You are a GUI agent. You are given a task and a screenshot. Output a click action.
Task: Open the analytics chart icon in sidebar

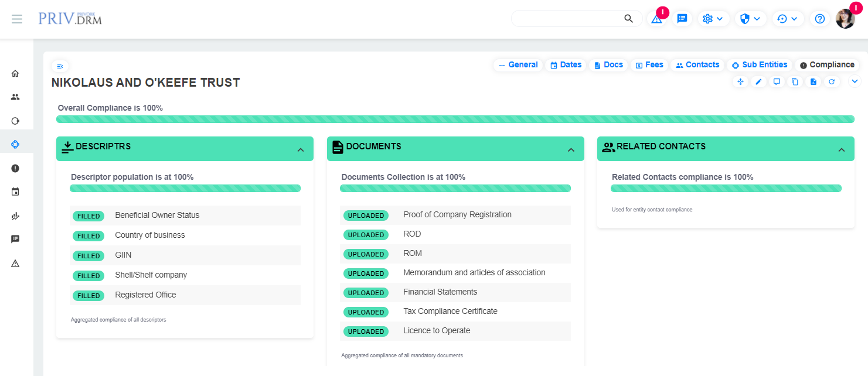pyautogui.click(x=15, y=216)
